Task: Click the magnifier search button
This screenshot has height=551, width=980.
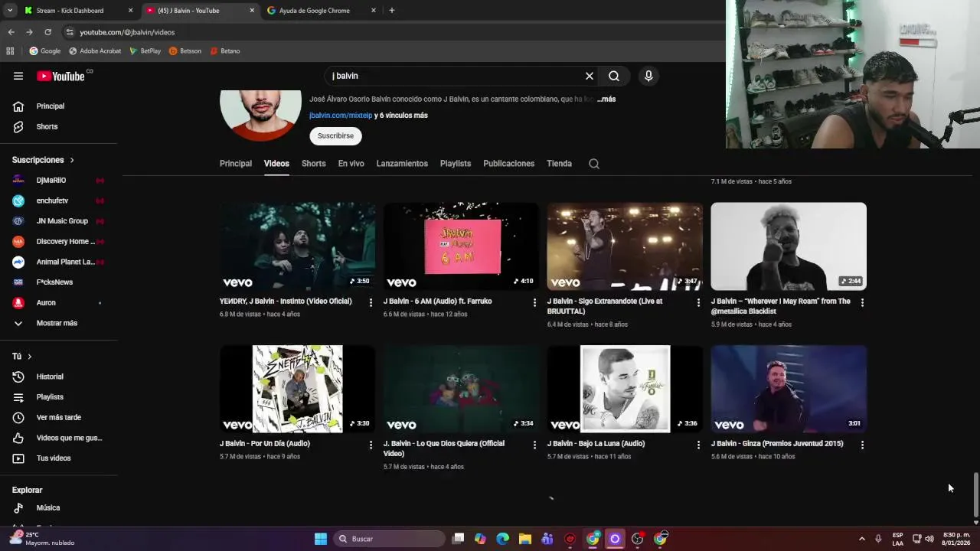Action: (614, 76)
